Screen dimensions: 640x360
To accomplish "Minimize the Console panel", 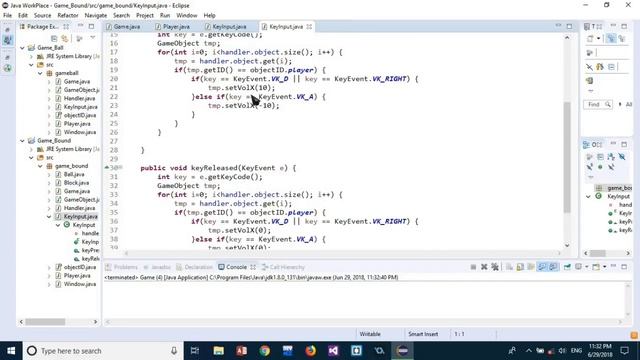I will tap(613, 266).
